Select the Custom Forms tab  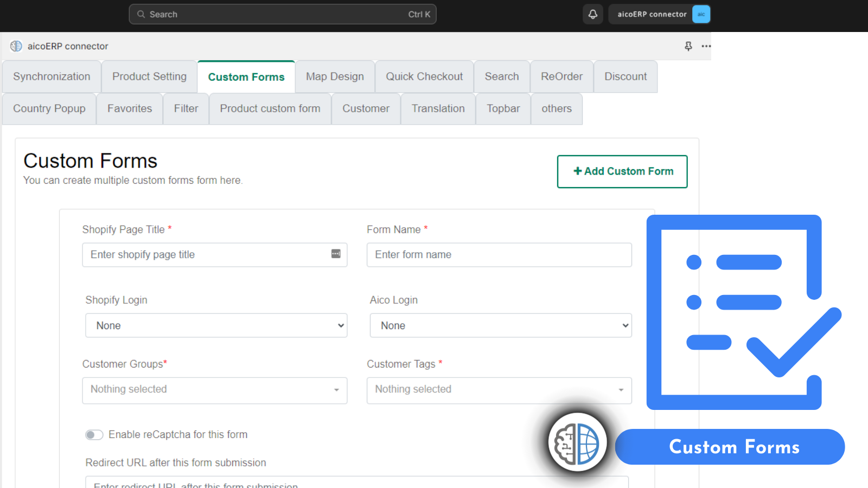[246, 77]
